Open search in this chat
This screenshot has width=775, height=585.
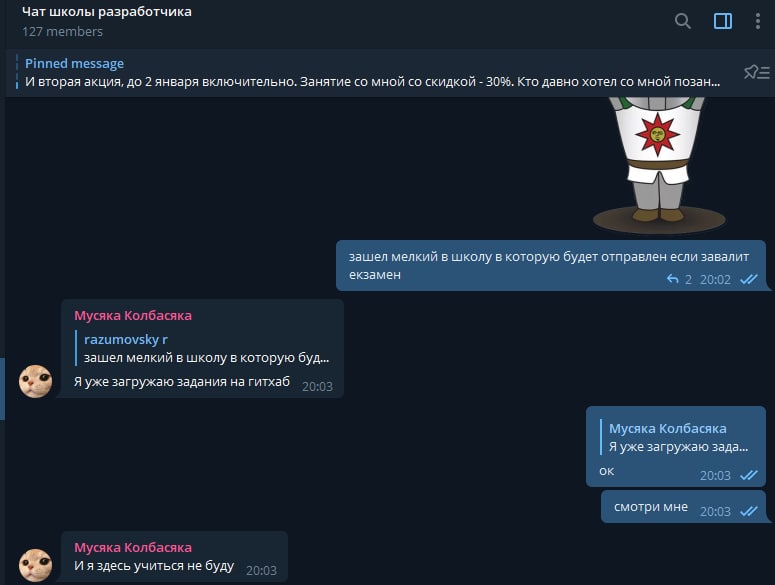[683, 21]
